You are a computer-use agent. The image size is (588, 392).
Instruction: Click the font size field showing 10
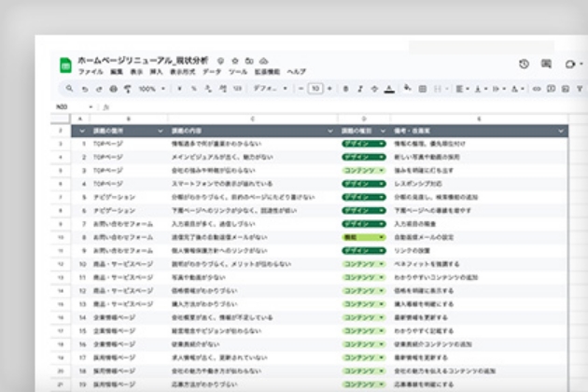315,89
